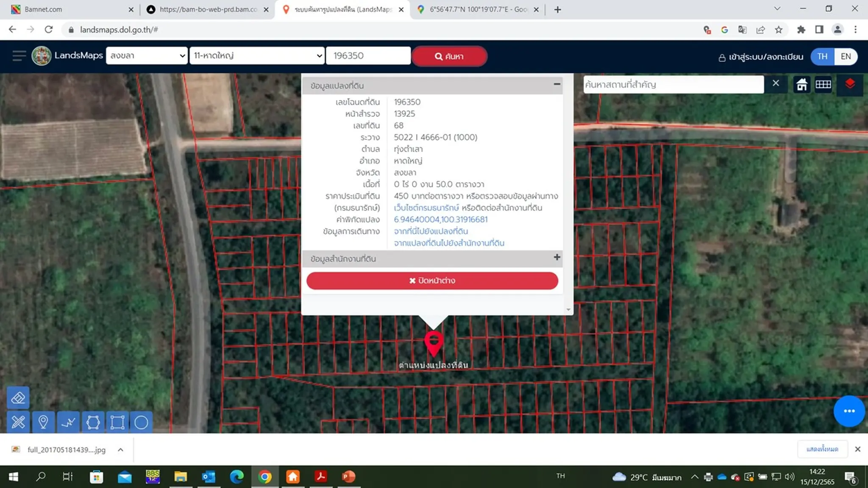Select the location pin marker tool

[43, 422]
